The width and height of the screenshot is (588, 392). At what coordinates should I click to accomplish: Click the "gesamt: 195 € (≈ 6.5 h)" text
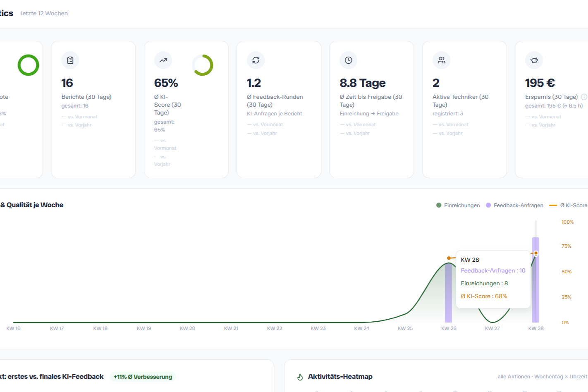click(x=554, y=105)
